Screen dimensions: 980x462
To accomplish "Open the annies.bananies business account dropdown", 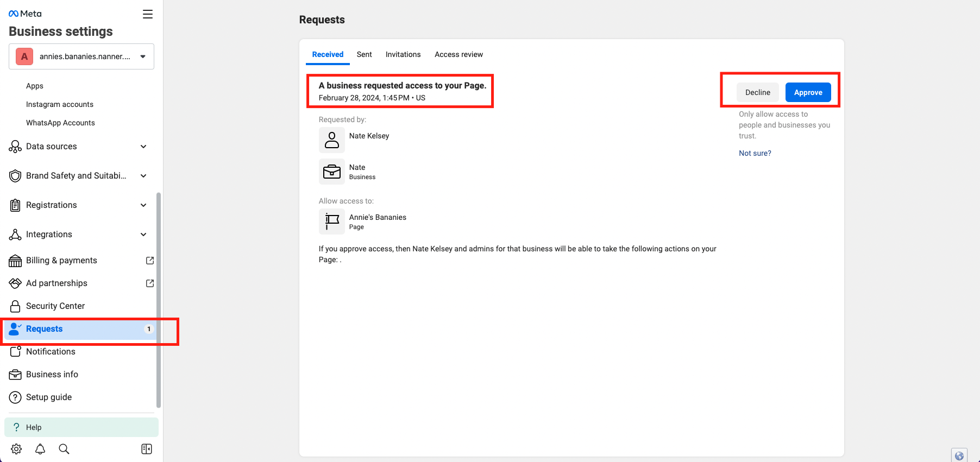I will [x=81, y=56].
